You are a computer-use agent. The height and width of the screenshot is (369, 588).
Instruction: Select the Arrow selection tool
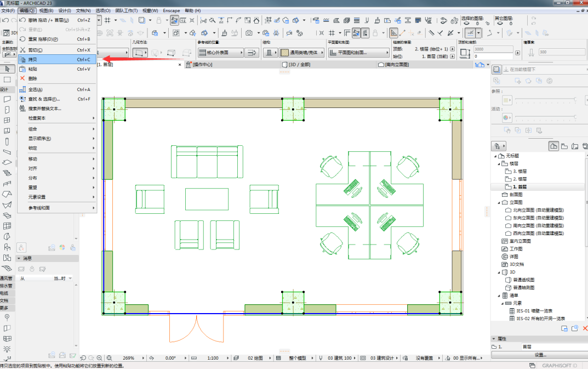7,69
